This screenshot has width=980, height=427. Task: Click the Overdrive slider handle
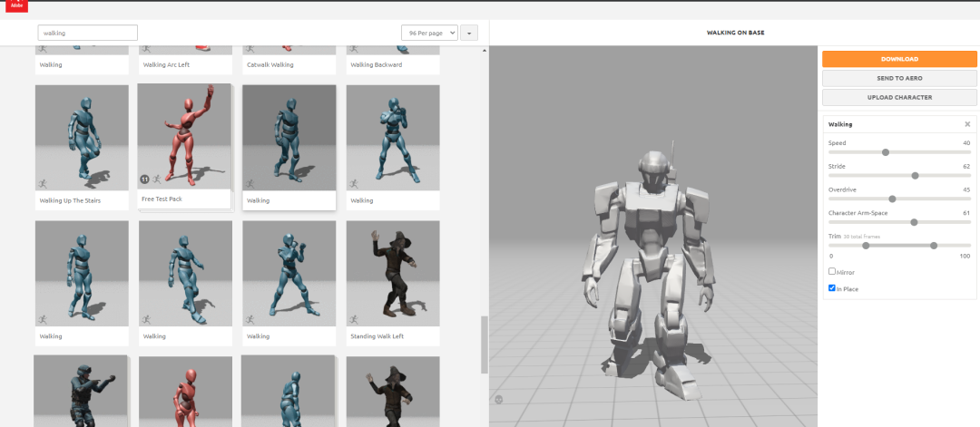click(x=892, y=199)
